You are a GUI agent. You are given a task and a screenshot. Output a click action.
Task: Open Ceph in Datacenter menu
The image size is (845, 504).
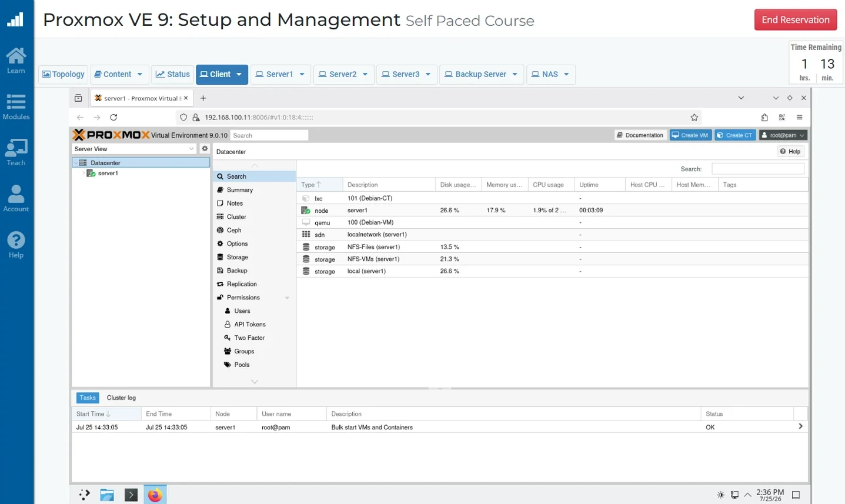pos(254,231)
